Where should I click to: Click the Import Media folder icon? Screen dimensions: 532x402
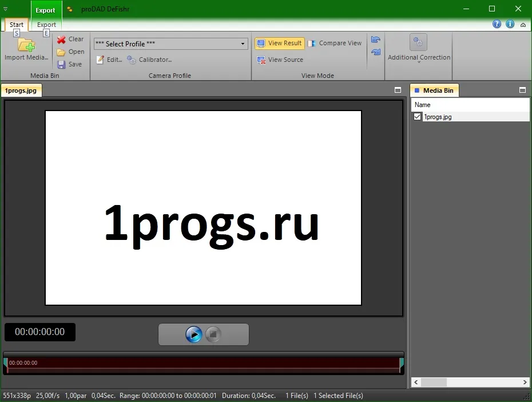coord(26,45)
